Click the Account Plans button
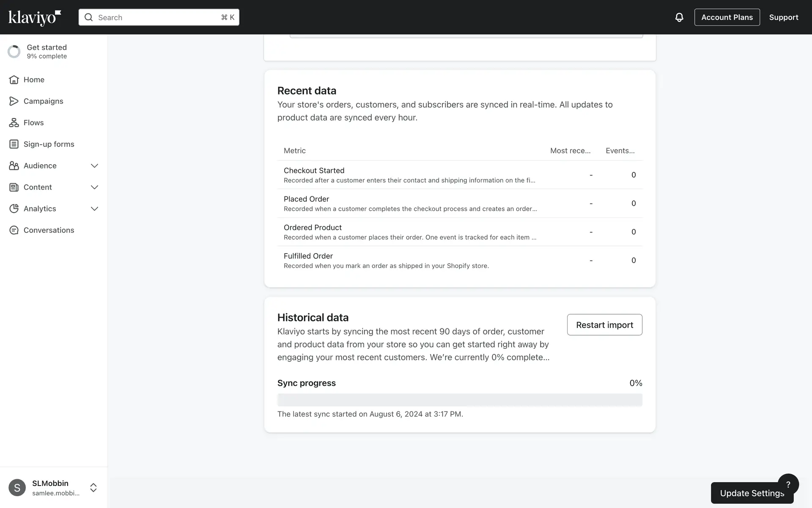The height and width of the screenshot is (508, 812). pyautogui.click(x=727, y=17)
